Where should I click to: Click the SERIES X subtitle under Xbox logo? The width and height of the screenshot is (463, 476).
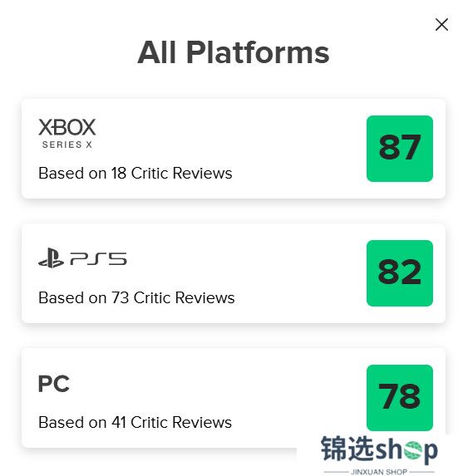[67, 145]
